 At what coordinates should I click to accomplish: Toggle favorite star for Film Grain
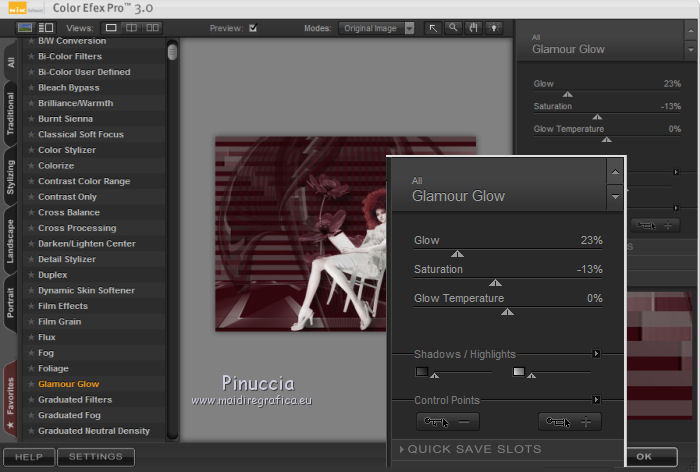tap(31, 322)
